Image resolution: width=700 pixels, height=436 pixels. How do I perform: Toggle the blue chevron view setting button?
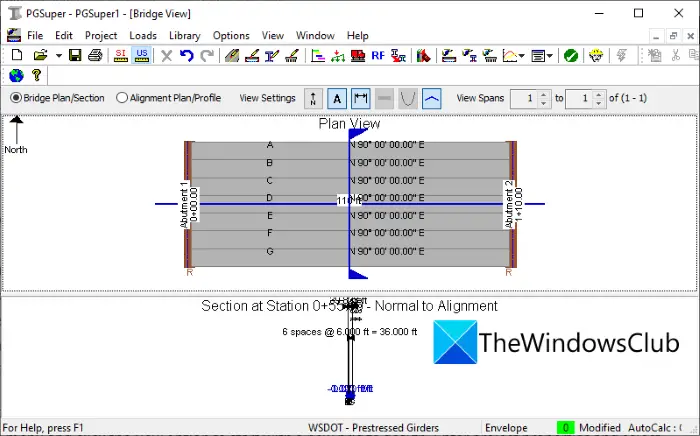(431, 98)
